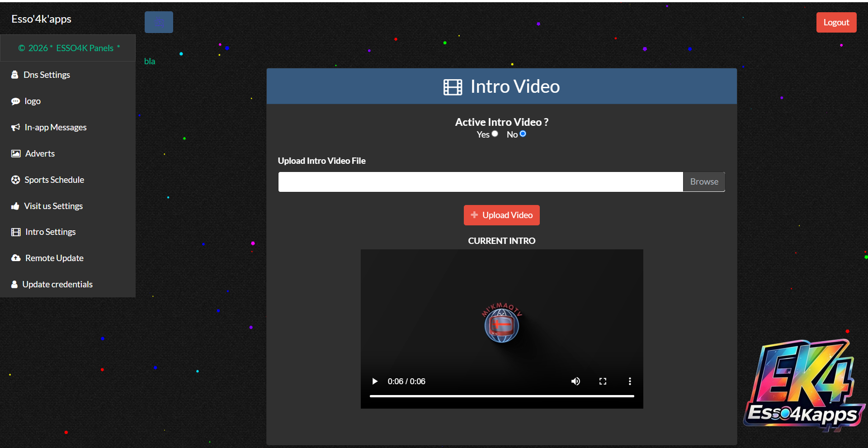Play the current intro video

point(375,381)
